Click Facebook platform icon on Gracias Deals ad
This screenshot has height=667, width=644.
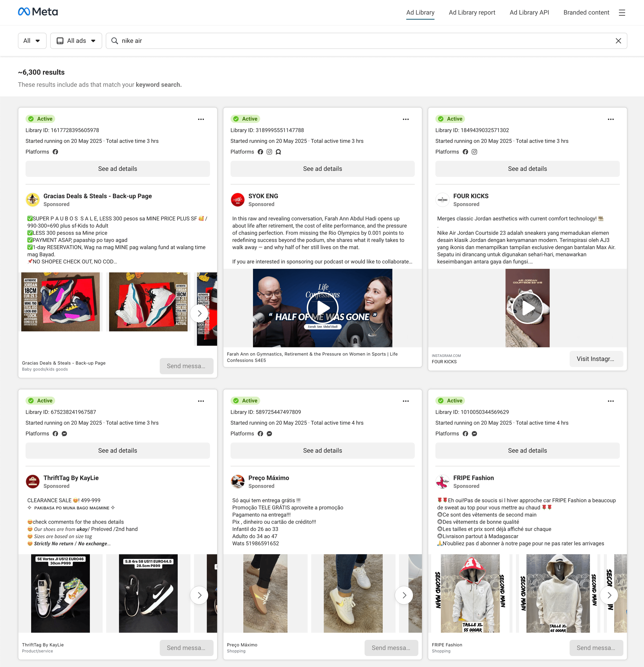point(56,152)
